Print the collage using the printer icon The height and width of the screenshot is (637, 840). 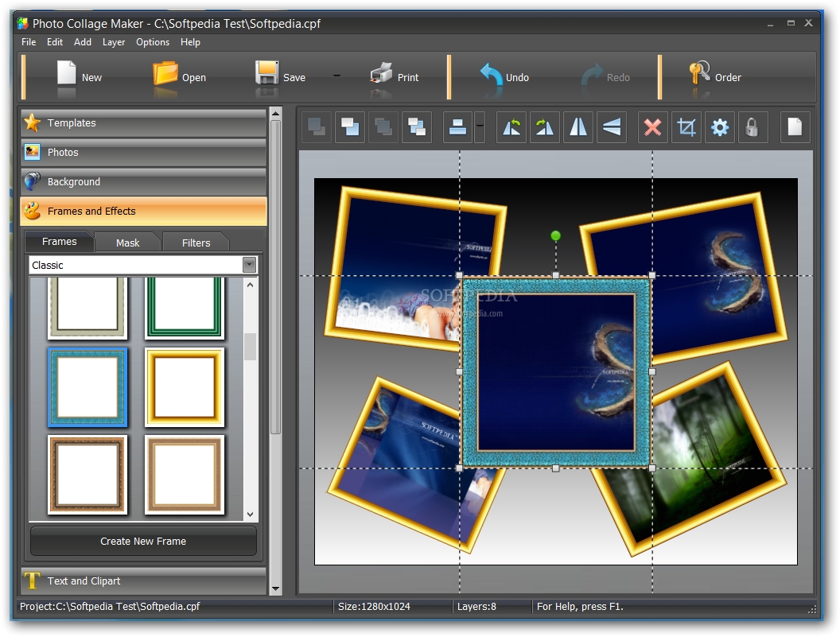(x=382, y=73)
